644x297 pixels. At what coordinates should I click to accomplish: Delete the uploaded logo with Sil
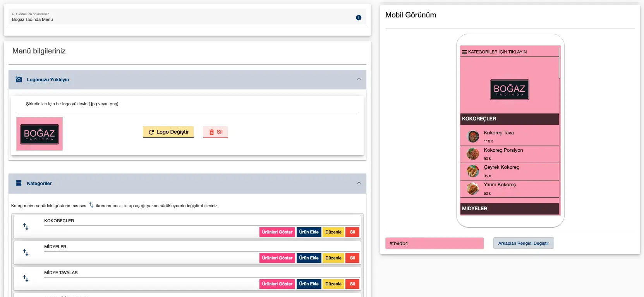(x=215, y=132)
